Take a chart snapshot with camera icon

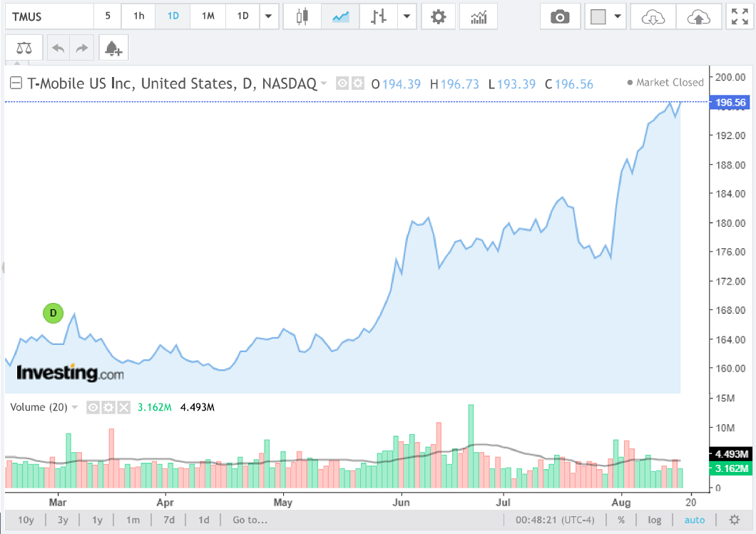pyautogui.click(x=560, y=16)
